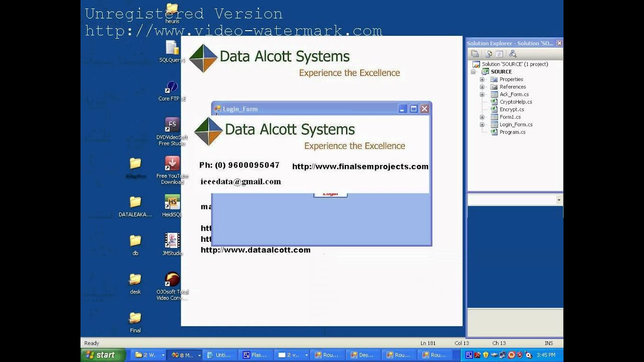Viewport: 644px width, 362px height.
Task: Expand the Properties node
Action: coord(482,79)
